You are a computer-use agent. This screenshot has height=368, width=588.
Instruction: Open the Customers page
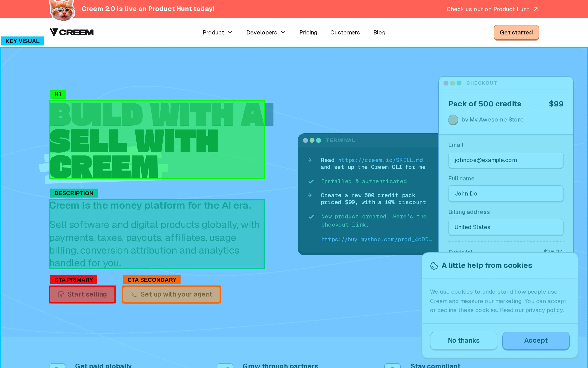coord(345,32)
